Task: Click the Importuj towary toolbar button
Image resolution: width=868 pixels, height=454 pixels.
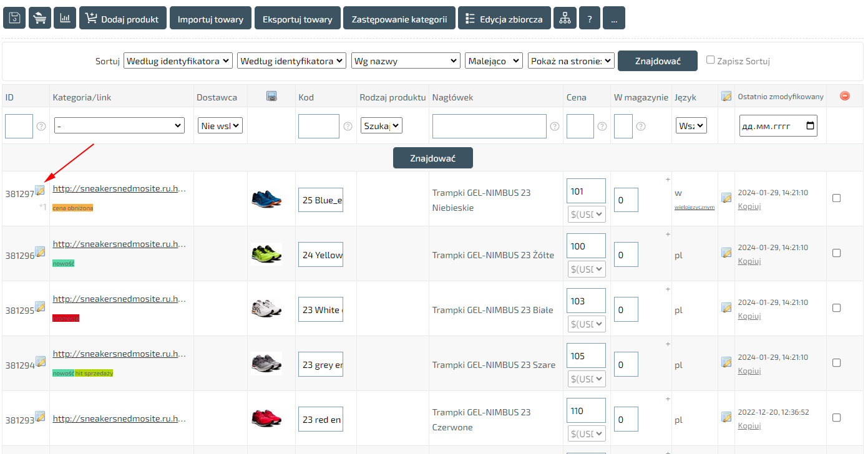Action: [x=210, y=18]
